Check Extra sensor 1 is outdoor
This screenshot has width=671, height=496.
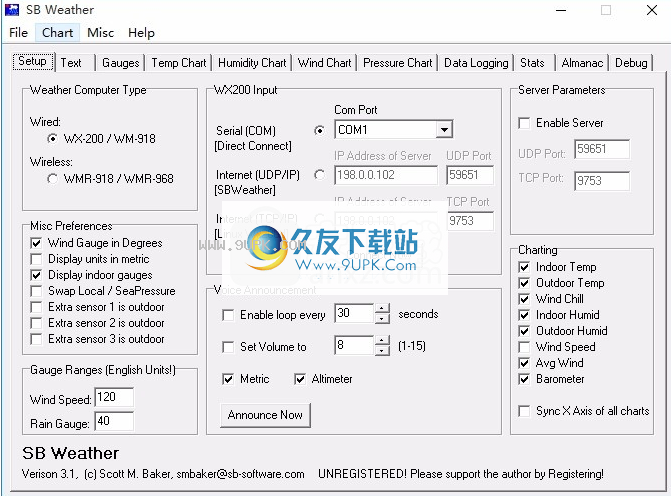[x=36, y=307]
